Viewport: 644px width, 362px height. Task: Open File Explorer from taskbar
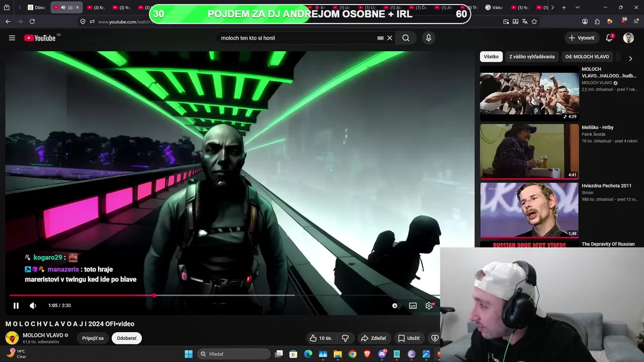tap(338, 354)
